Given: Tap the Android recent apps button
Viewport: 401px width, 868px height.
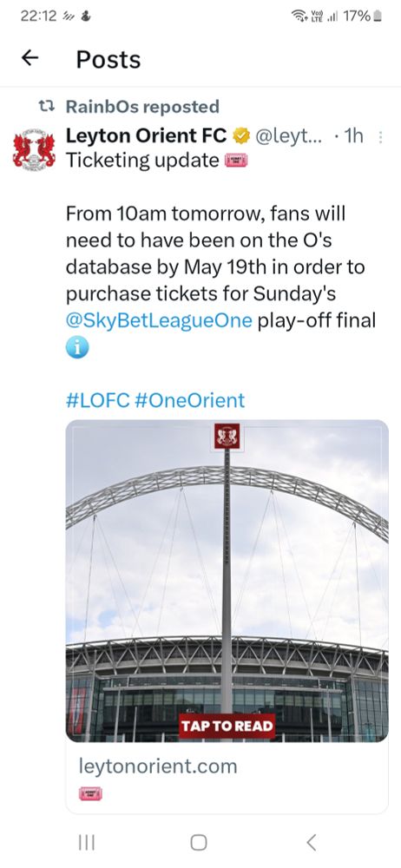Looking at the screenshot, I should (x=87, y=842).
